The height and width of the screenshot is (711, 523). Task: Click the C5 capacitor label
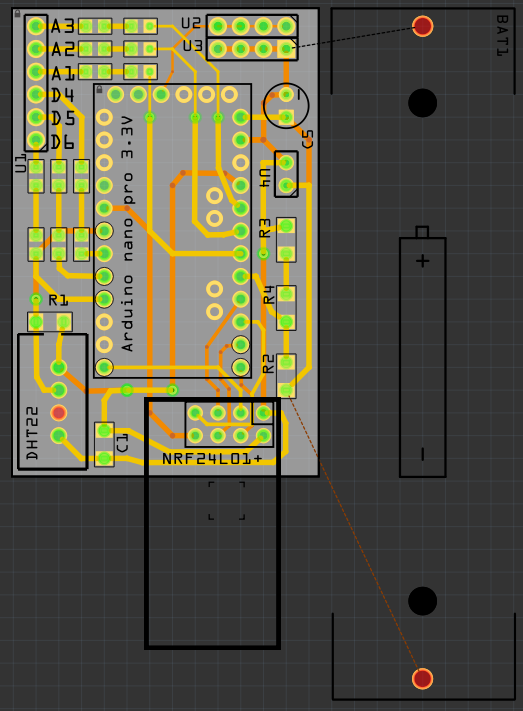[308, 139]
